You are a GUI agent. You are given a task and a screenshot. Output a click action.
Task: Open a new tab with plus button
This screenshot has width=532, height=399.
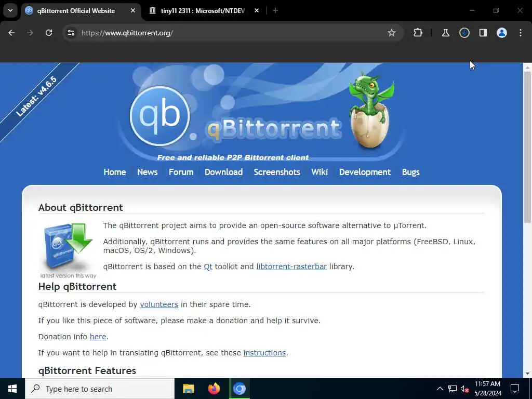(275, 10)
